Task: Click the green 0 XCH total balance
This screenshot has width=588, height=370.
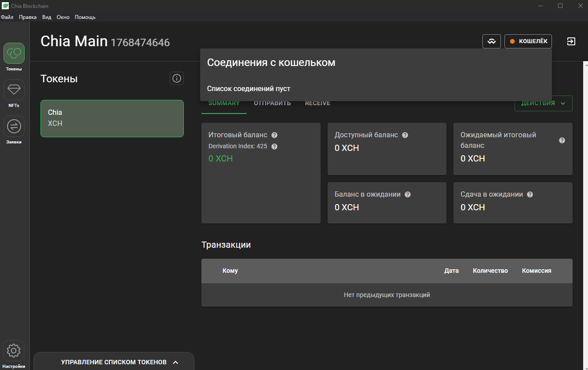Action: click(220, 158)
